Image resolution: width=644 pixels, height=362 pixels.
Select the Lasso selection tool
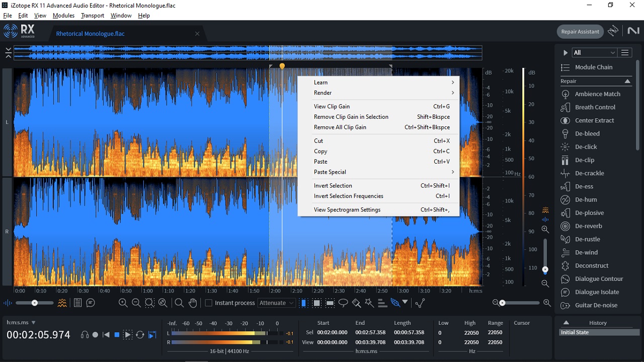click(x=343, y=303)
